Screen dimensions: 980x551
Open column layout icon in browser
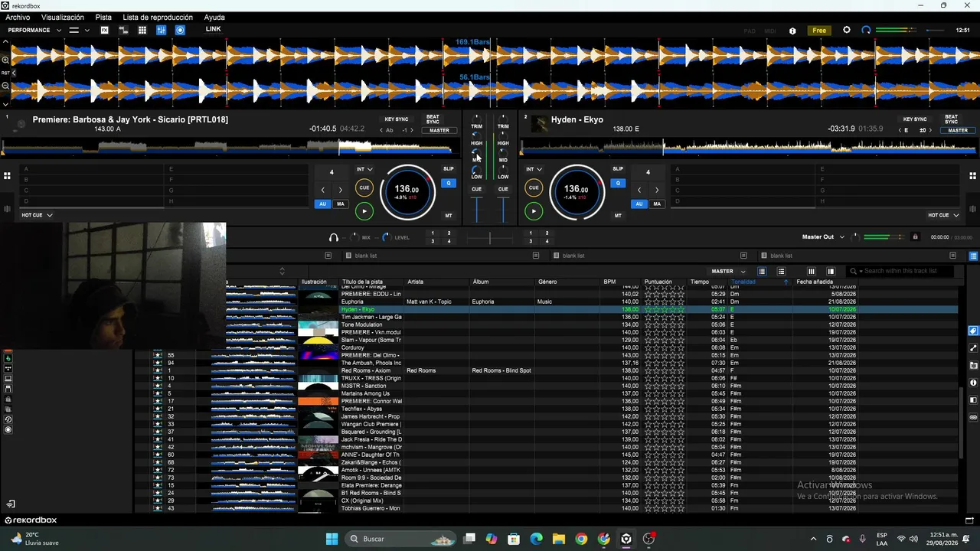click(812, 271)
